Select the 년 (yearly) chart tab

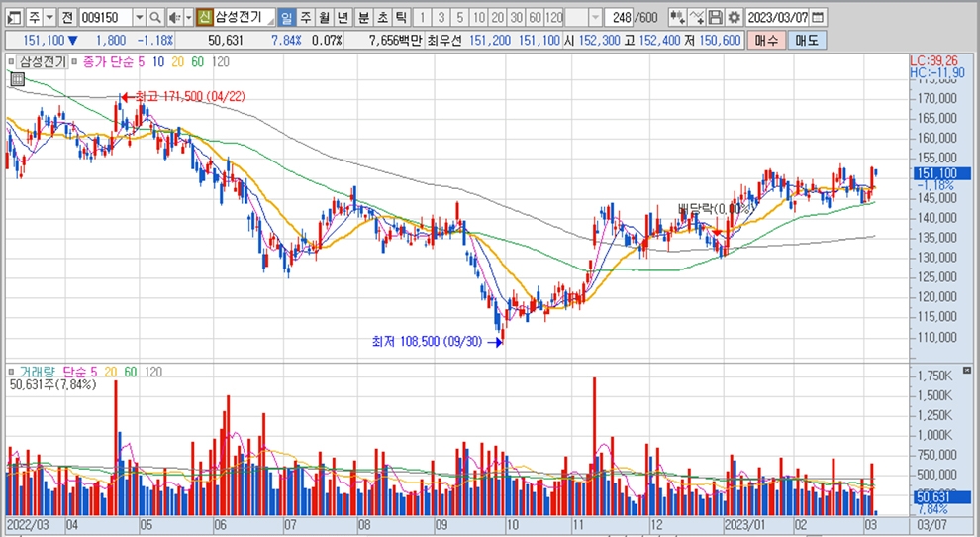(x=342, y=18)
